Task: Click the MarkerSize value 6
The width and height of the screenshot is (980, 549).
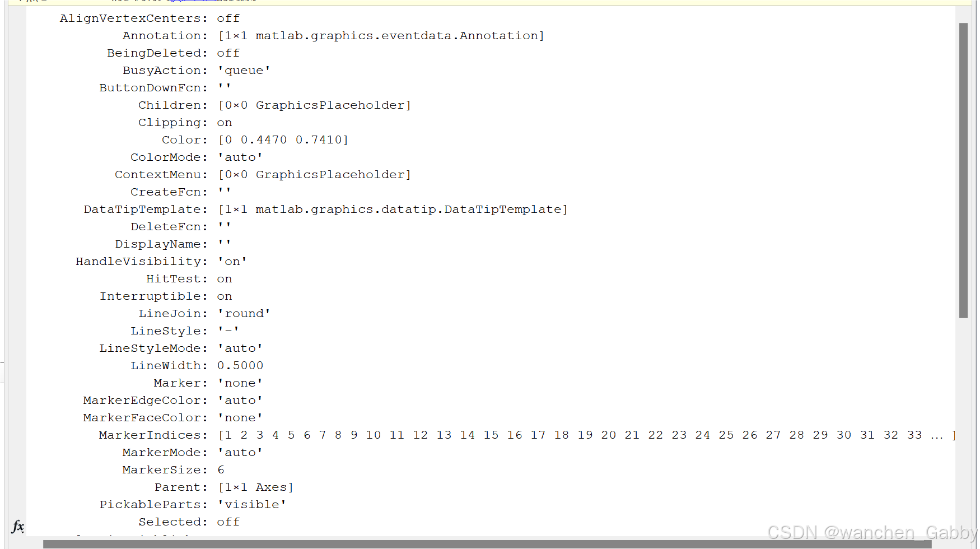Action: pyautogui.click(x=221, y=470)
